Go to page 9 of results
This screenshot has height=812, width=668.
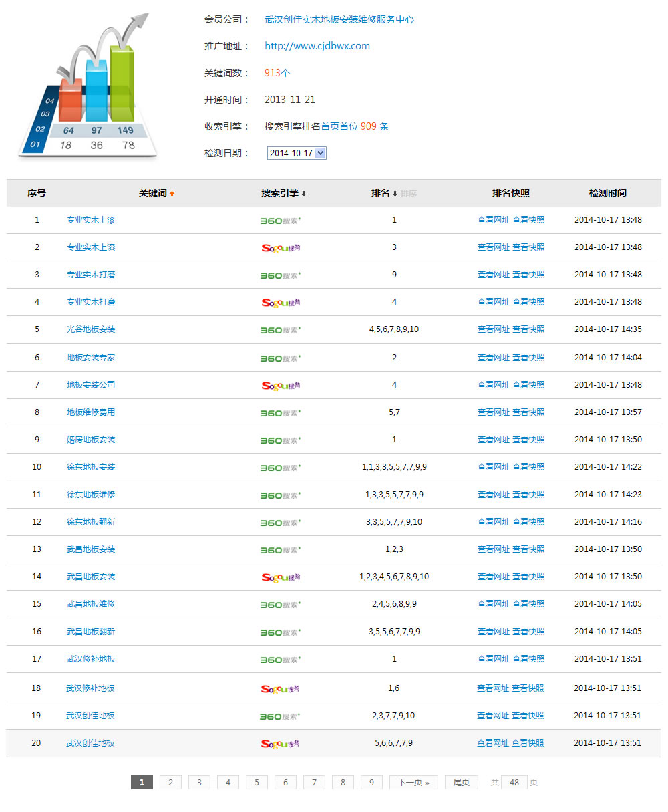[x=371, y=782]
